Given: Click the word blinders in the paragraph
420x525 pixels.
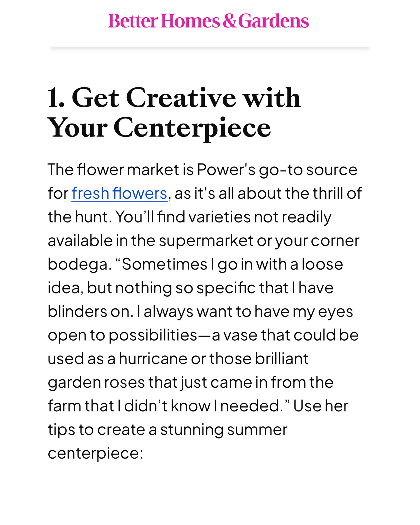Looking at the screenshot, I should click(77, 312).
